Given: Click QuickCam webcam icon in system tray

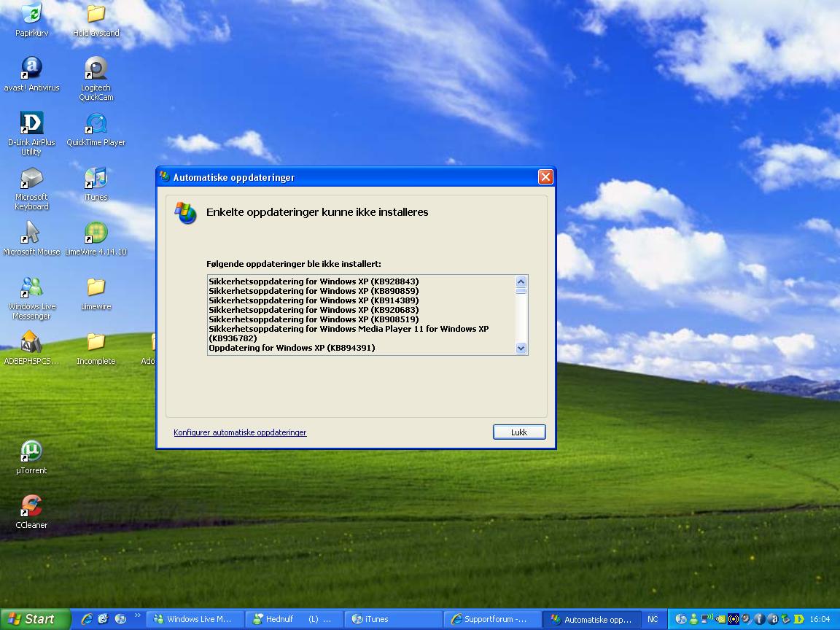Looking at the screenshot, I should pos(746,618).
